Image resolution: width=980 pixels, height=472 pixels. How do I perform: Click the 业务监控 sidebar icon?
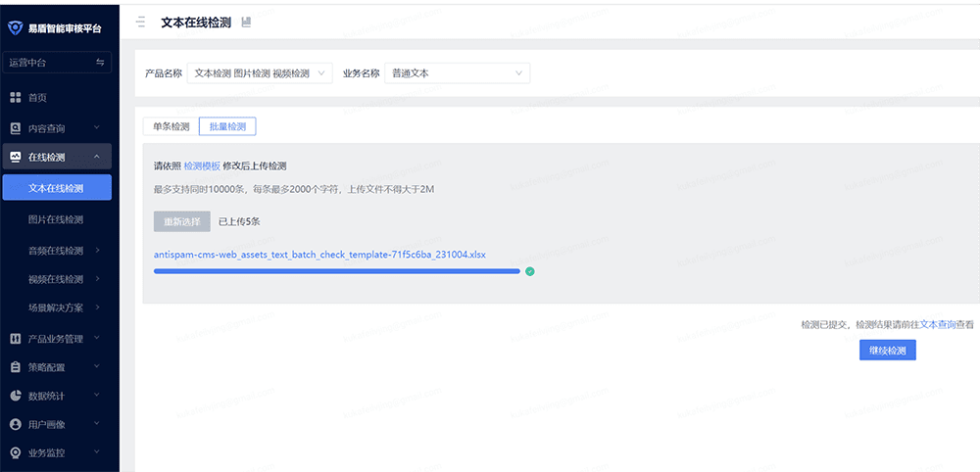[15, 453]
